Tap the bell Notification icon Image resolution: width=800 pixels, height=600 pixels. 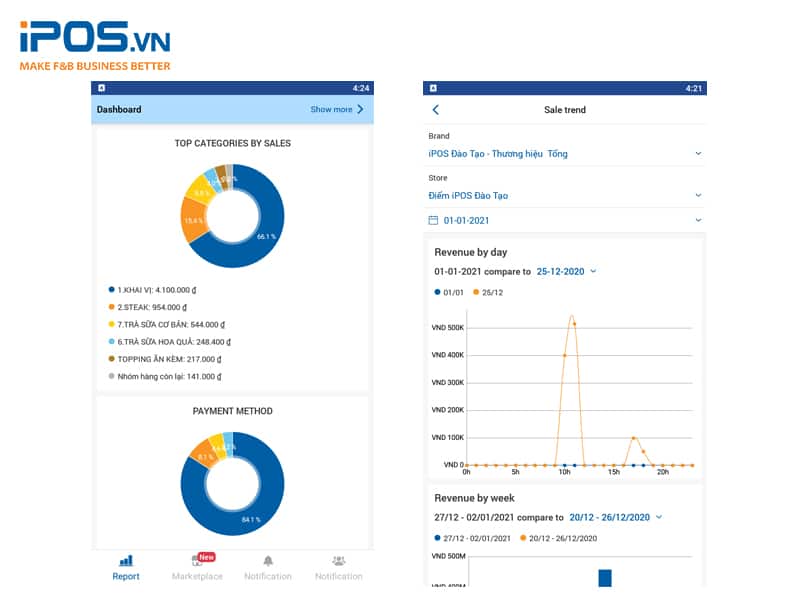[x=268, y=561]
